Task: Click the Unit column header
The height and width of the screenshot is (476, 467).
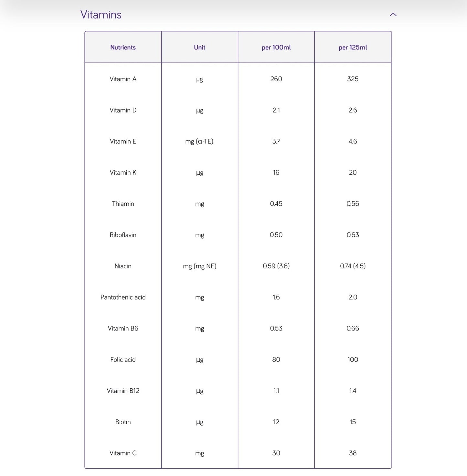Action: 199,48
